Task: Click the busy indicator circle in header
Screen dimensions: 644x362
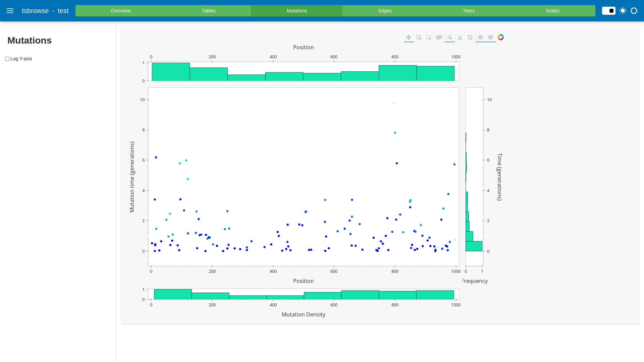Action: pyautogui.click(x=634, y=11)
